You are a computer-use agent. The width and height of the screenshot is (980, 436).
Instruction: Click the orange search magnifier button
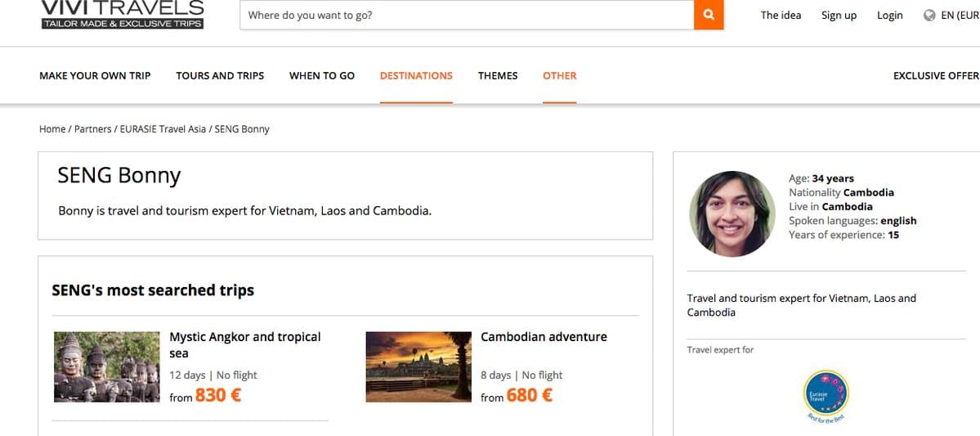pos(709,15)
